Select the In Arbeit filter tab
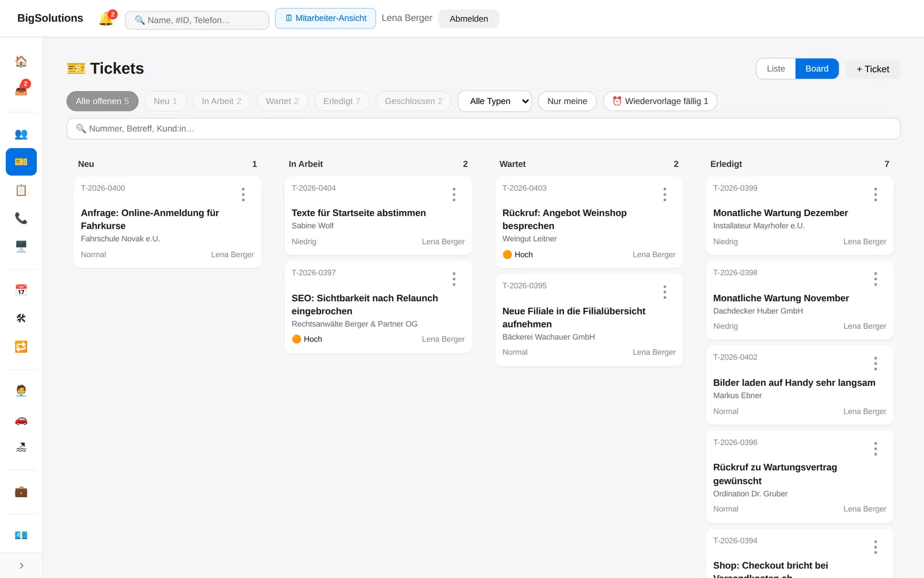 [x=221, y=101]
